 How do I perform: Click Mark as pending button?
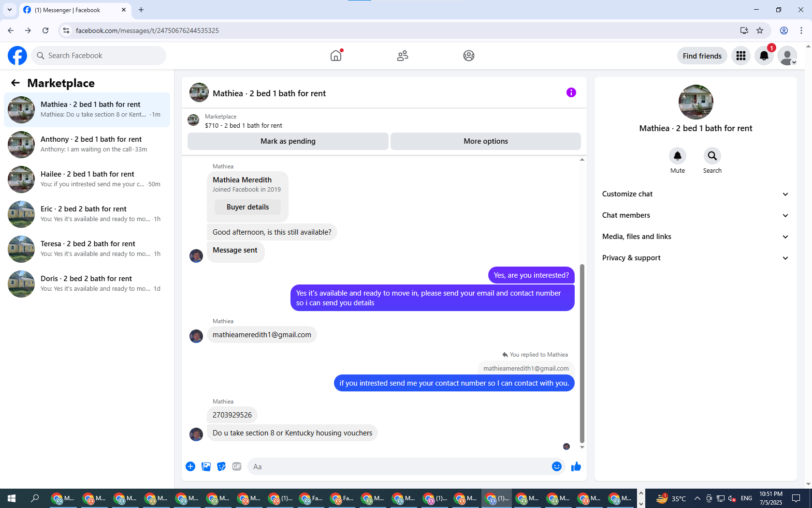pos(288,141)
